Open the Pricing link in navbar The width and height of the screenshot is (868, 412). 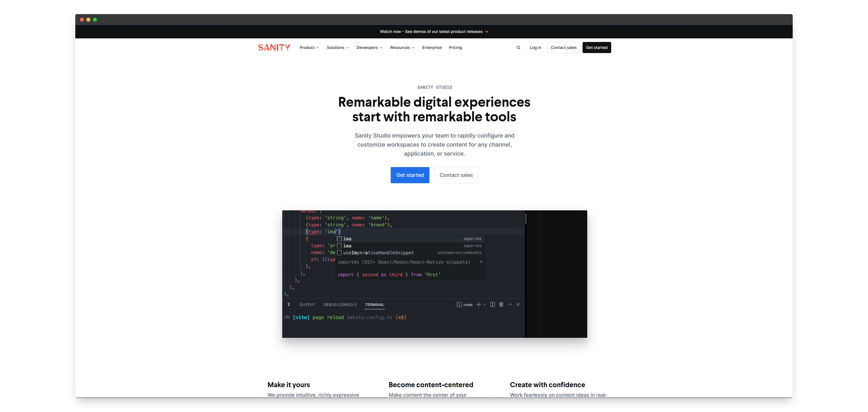point(455,47)
